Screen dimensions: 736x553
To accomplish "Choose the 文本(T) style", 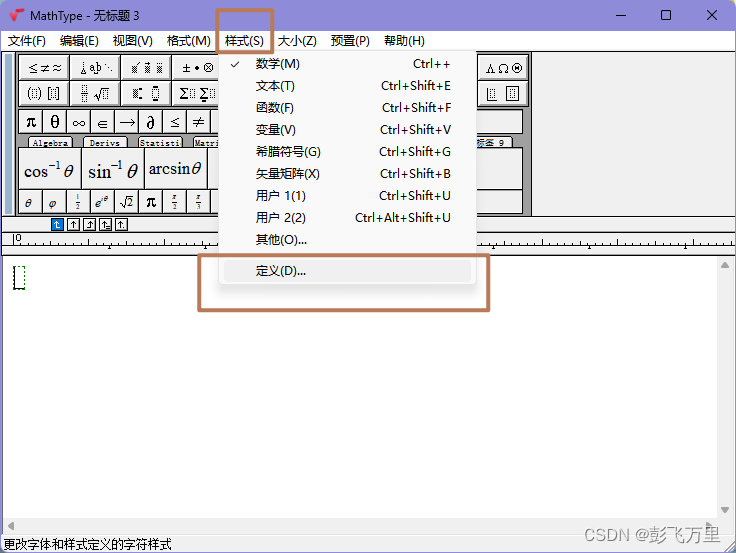I will 347,86.
